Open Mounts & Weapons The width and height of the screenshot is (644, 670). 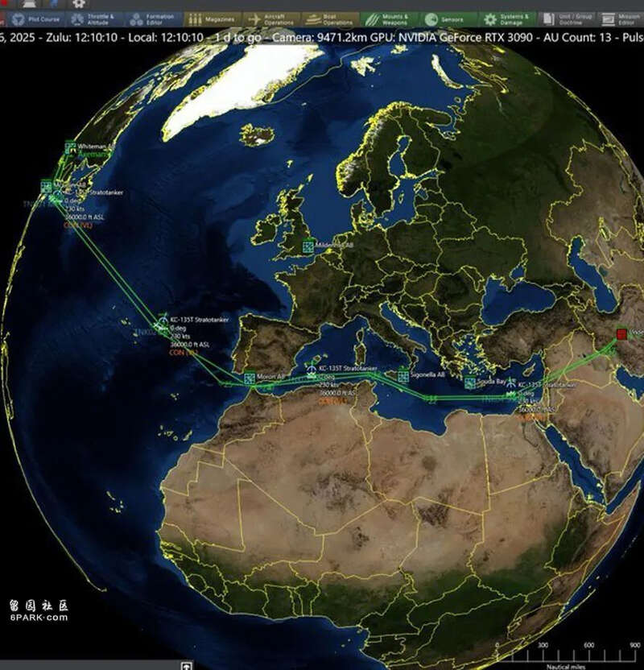coord(389,19)
